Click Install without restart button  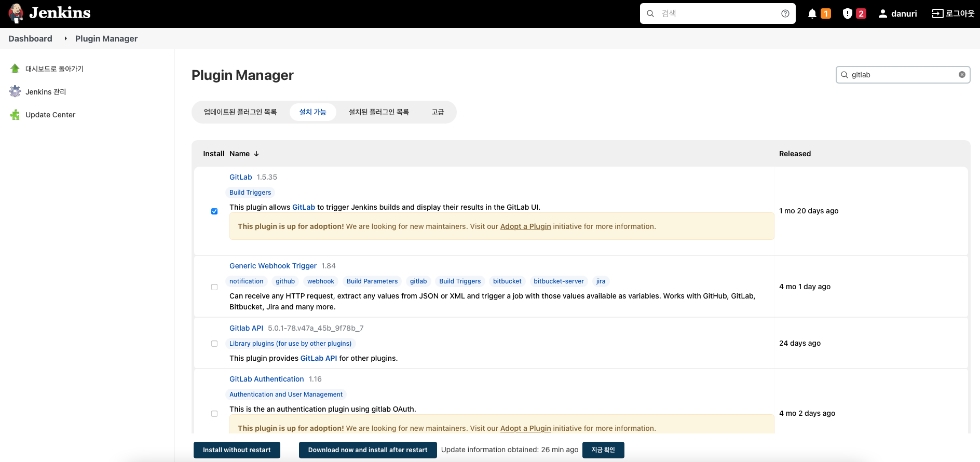point(237,450)
